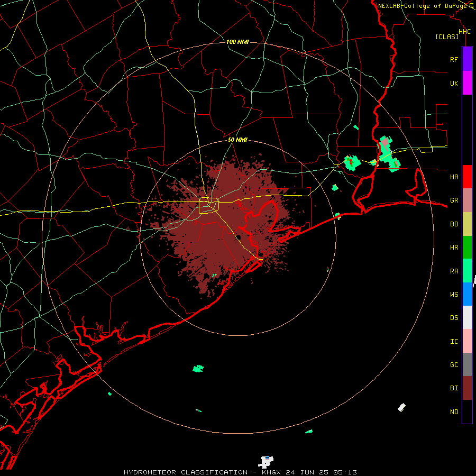Click the ND legend label
The image size is (476, 476).
point(454,411)
